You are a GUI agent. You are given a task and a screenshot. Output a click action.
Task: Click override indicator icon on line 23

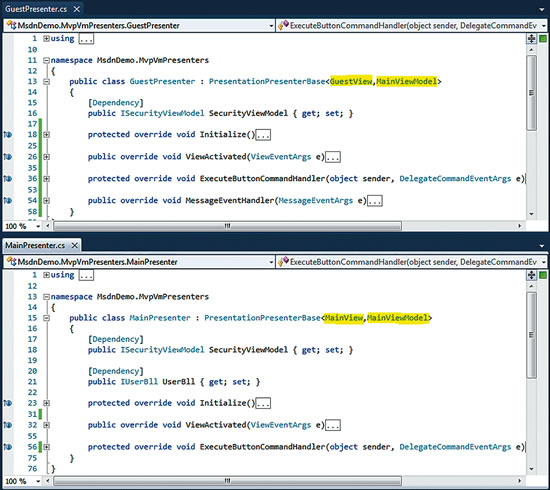(x=8, y=403)
